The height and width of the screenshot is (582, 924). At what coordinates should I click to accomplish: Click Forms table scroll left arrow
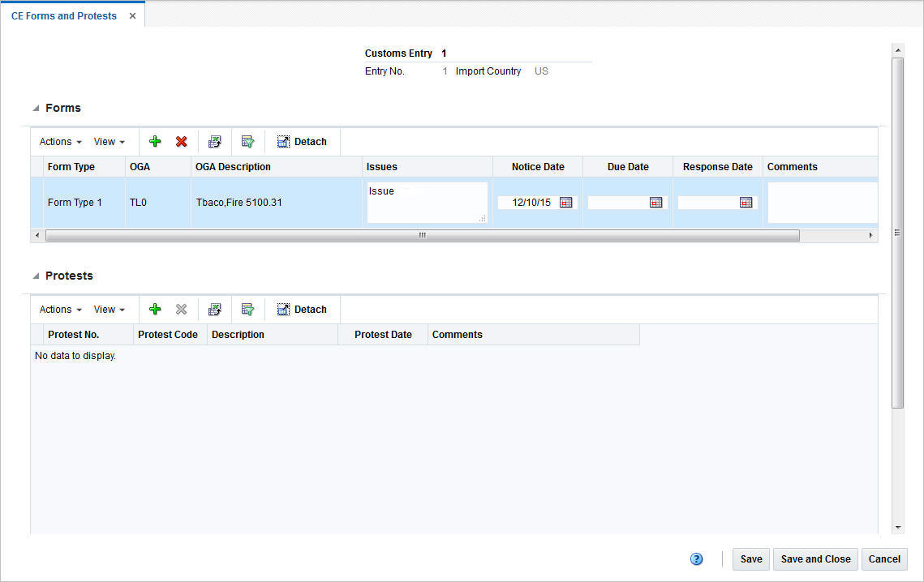pos(37,235)
